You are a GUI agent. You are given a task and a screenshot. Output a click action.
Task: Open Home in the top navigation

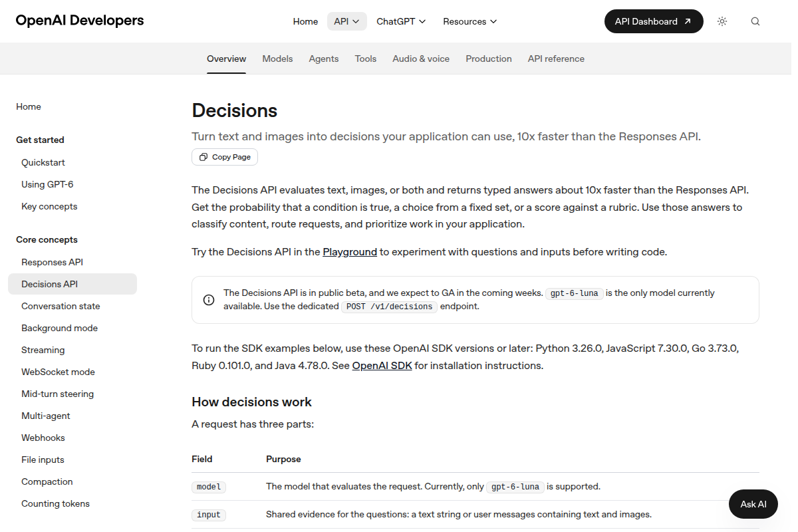point(305,21)
